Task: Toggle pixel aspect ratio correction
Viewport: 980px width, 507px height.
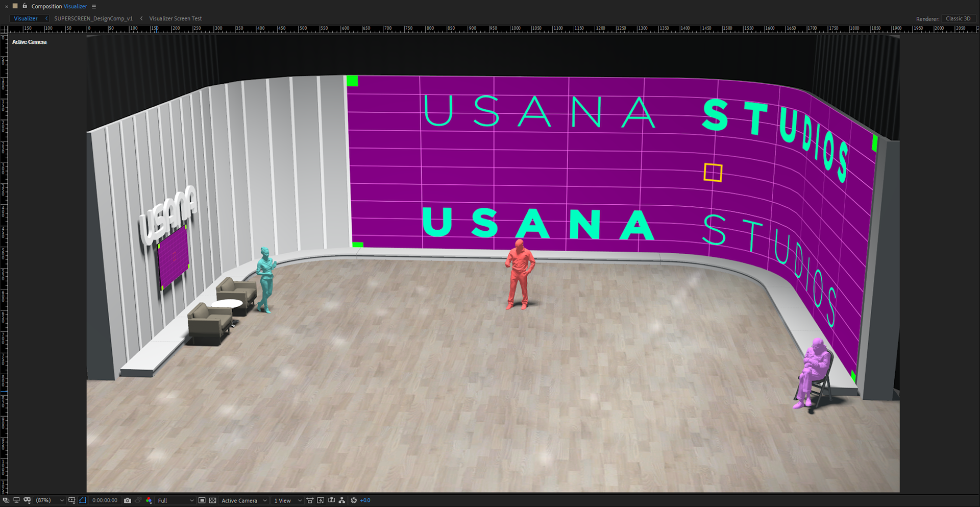Action: click(310, 500)
